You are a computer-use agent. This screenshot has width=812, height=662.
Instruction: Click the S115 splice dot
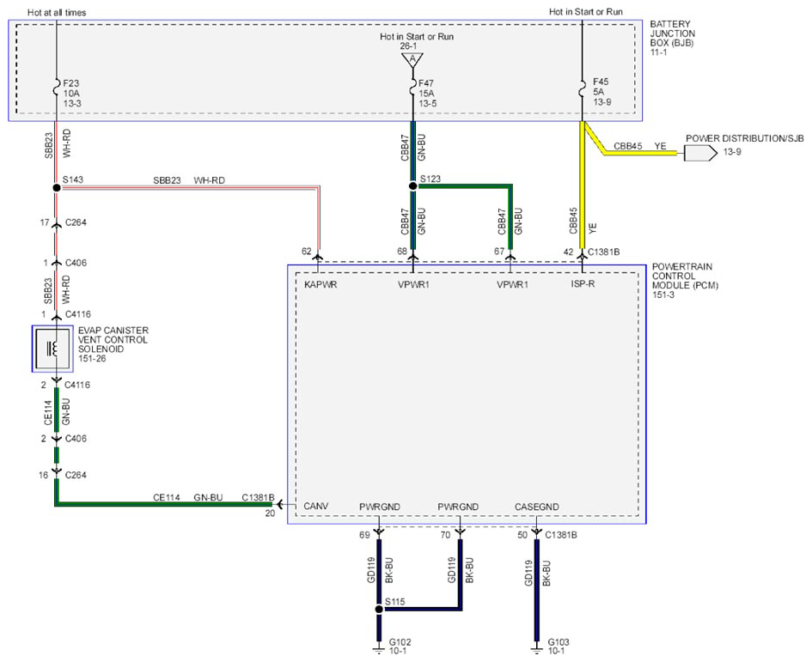379,610
